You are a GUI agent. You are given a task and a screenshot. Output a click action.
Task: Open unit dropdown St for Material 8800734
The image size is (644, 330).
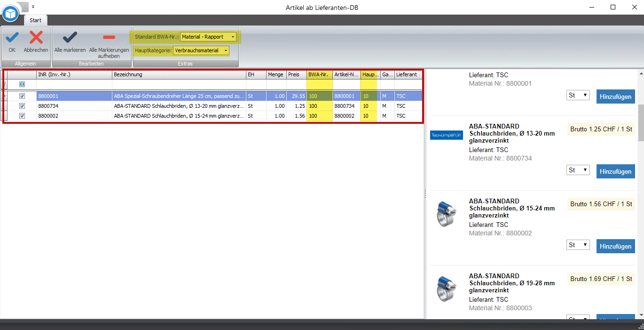tap(578, 170)
